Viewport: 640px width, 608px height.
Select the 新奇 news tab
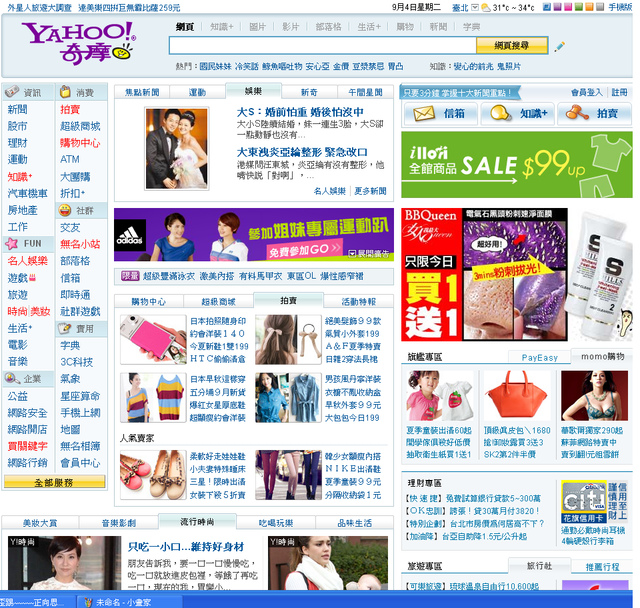[x=309, y=93]
